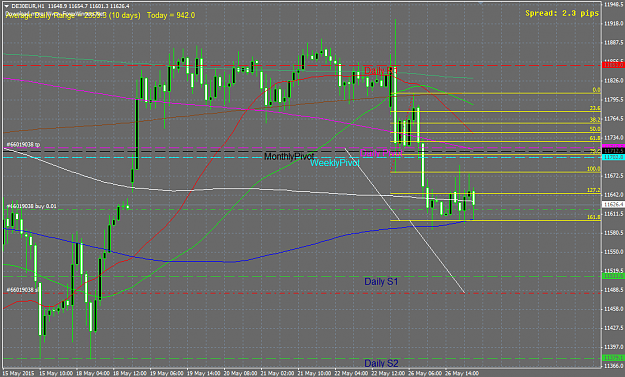
Task: Click the '18 May 04:00' time axis label
Action: pos(93,373)
